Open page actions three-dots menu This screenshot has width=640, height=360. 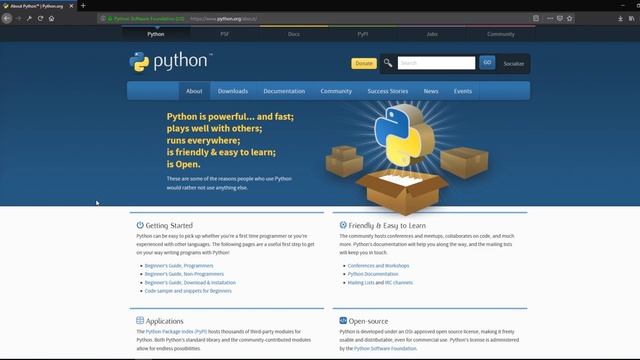[550, 18]
